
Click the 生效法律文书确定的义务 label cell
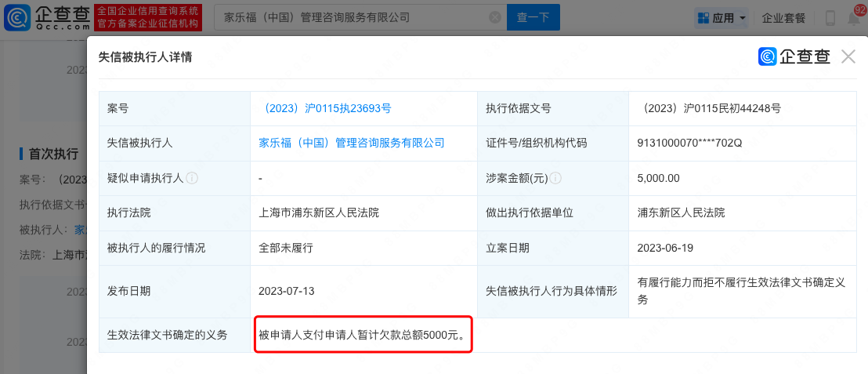point(175,335)
